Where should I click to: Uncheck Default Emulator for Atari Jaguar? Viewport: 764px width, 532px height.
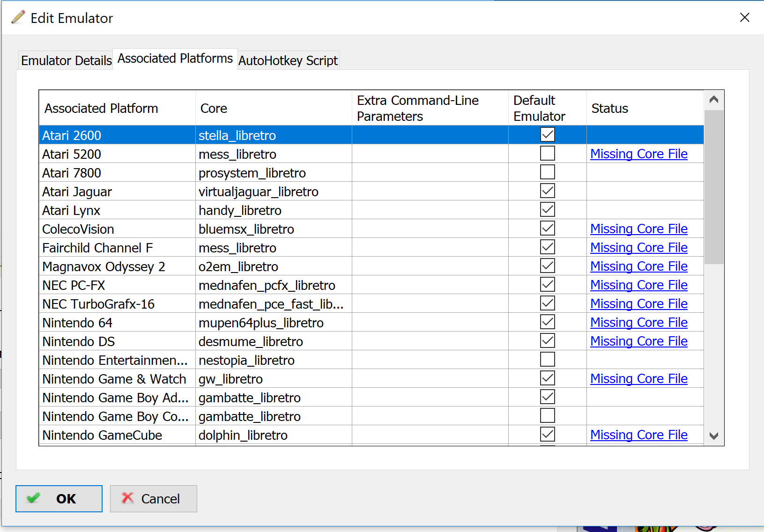(548, 191)
